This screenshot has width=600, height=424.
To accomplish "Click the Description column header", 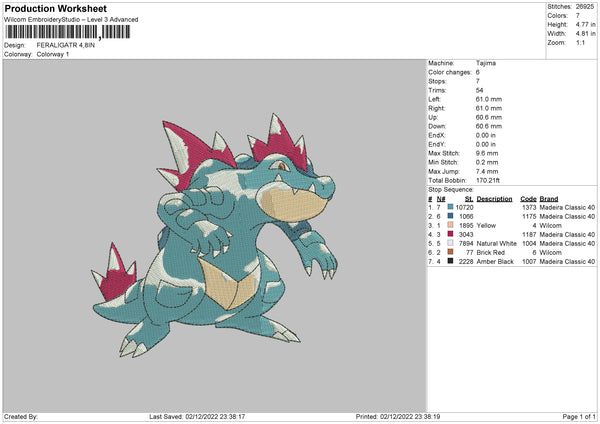I will coord(494,199).
